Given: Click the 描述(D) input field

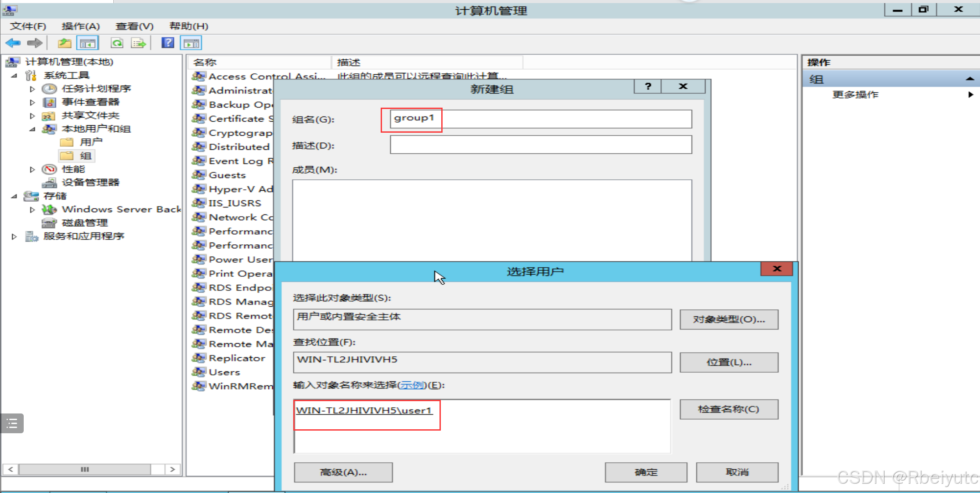Looking at the screenshot, I should coord(540,145).
